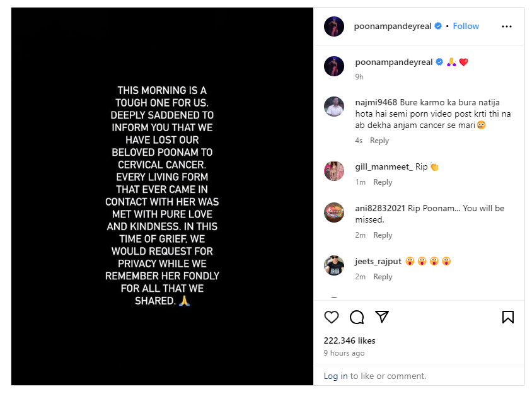Open ani82832021's profile avatar

(334, 212)
